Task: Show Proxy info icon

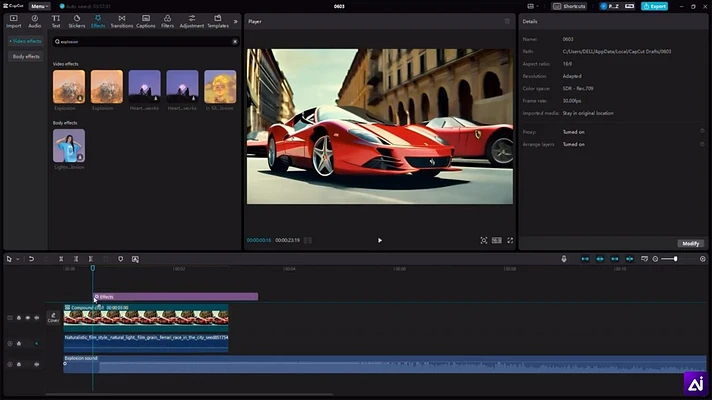Action: (x=702, y=131)
